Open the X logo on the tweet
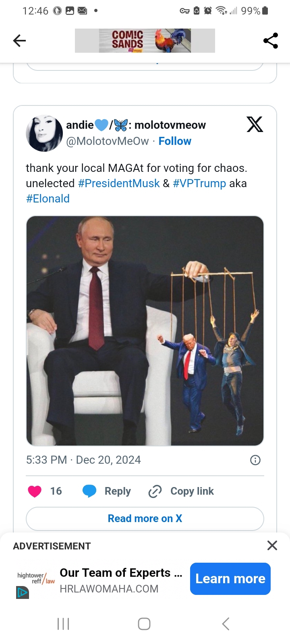 [255, 124]
